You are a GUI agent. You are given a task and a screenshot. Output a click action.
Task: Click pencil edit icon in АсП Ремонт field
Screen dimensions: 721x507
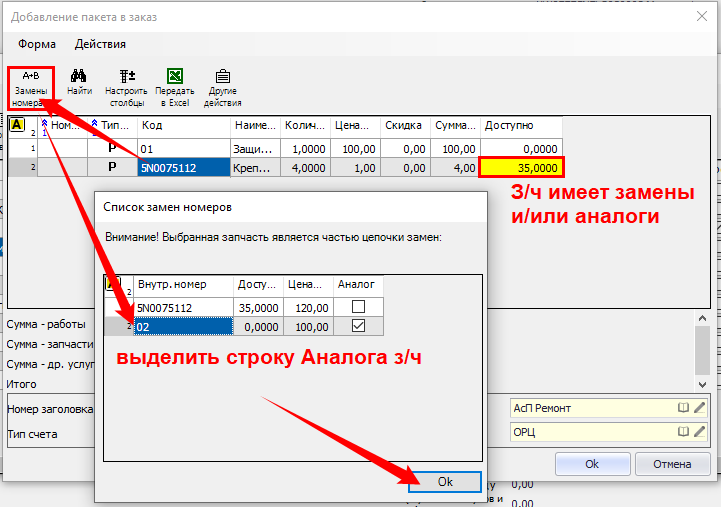pyautogui.click(x=700, y=408)
